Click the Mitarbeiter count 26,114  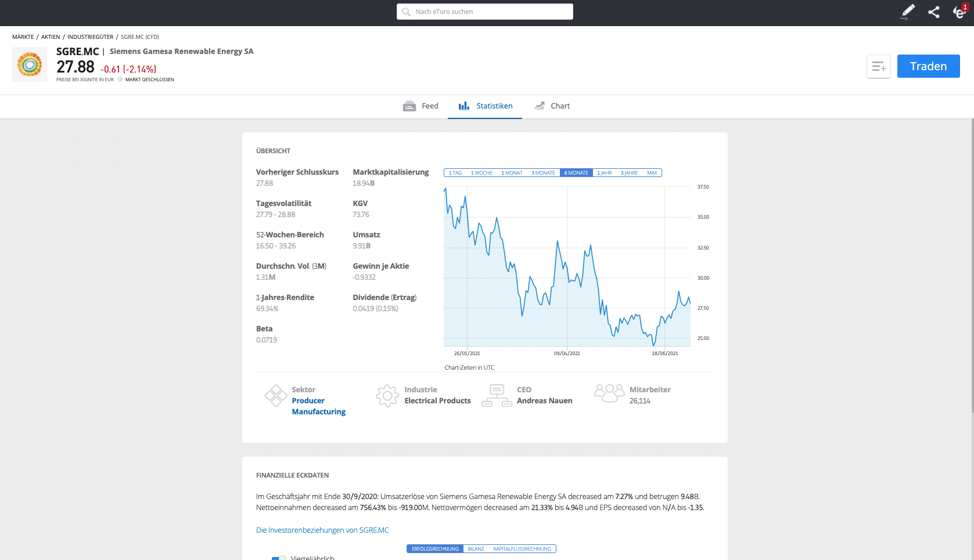coord(640,401)
